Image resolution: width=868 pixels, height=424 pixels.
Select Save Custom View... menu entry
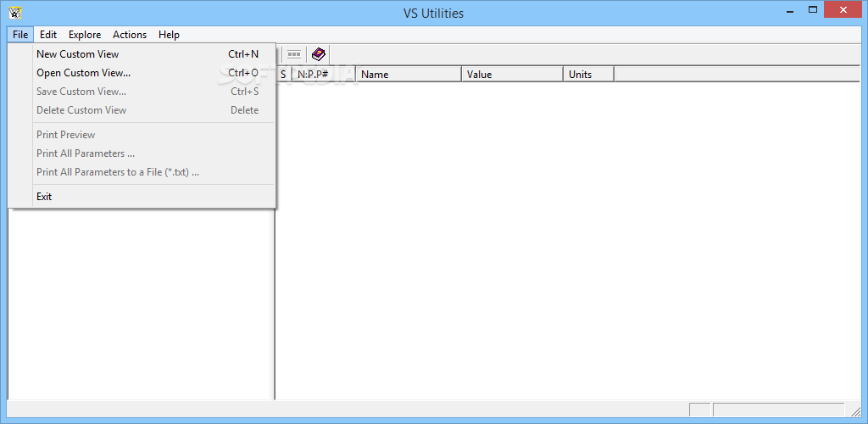coord(142,92)
